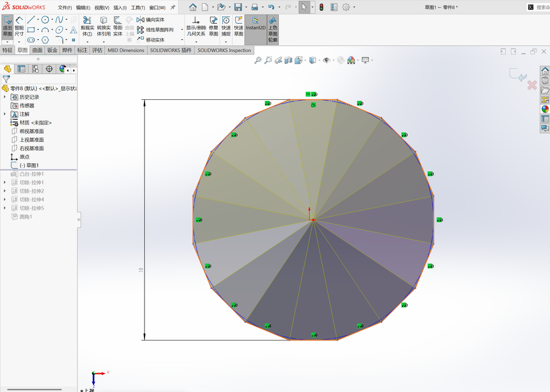Select the Straight Slot sketch tool

pos(31,40)
